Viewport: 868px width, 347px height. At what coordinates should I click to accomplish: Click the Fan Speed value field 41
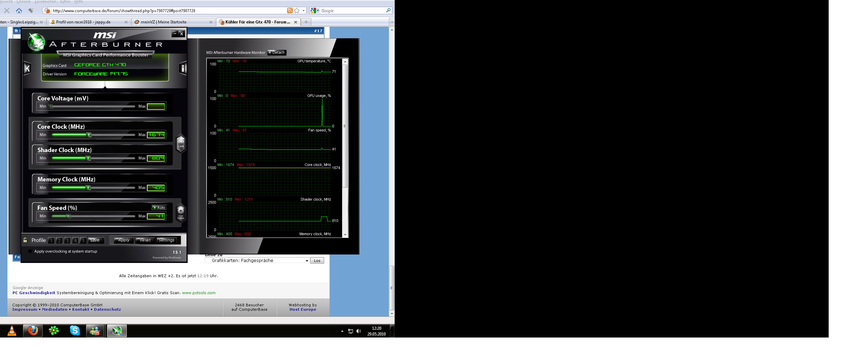point(156,216)
